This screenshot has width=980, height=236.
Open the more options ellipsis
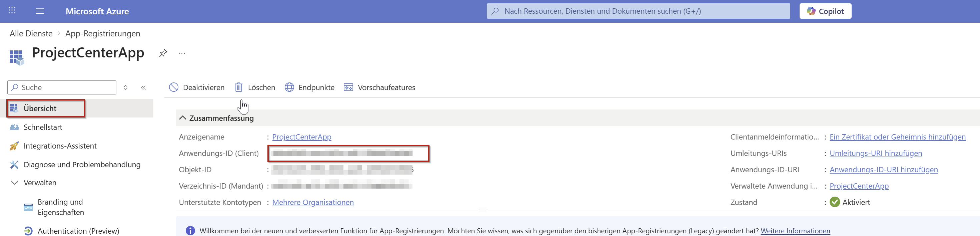click(182, 53)
